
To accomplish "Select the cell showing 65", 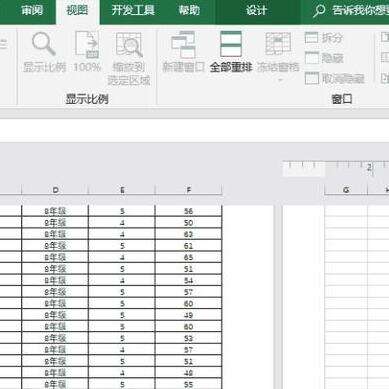I will click(x=189, y=257).
